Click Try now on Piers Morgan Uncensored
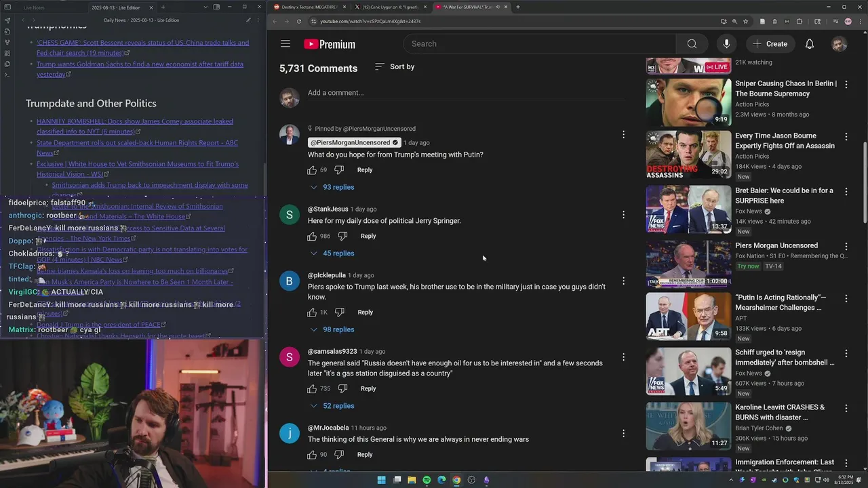The image size is (868, 488). tap(748, 266)
